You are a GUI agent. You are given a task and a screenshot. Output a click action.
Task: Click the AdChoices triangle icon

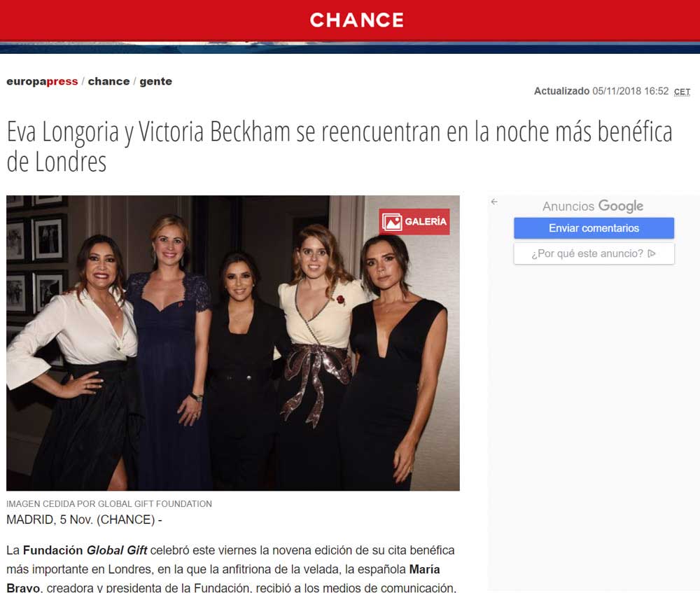tap(652, 253)
